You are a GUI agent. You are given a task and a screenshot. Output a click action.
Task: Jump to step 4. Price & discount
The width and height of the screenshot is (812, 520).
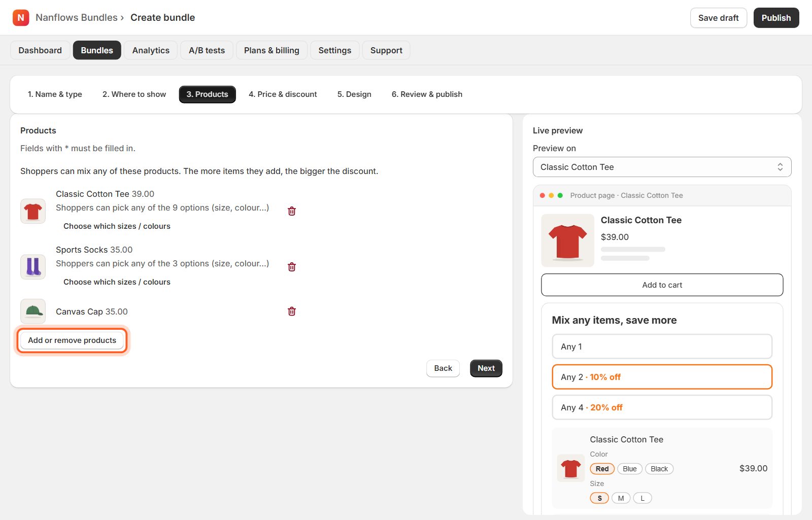(x=283, y=94)
